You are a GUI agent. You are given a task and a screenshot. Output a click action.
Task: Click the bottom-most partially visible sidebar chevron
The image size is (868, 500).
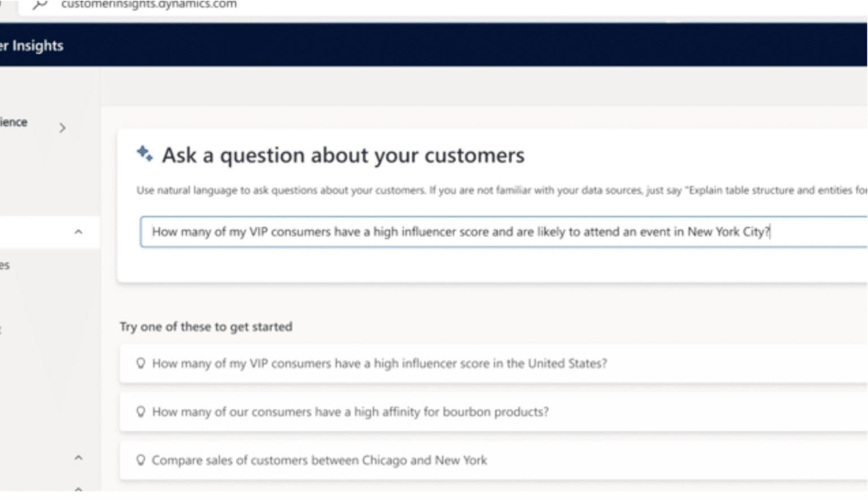pyautogui.click(x=79, y=488)
